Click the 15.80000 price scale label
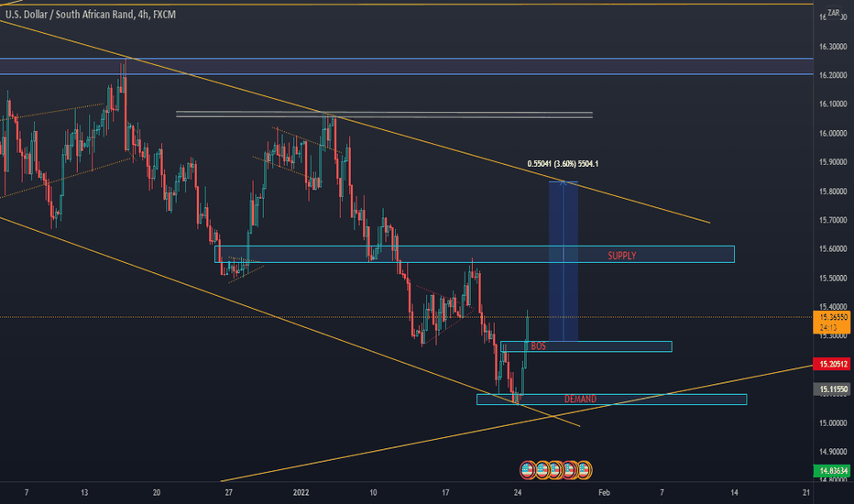This screenshot has width=854, height=504. click(833, 192)
